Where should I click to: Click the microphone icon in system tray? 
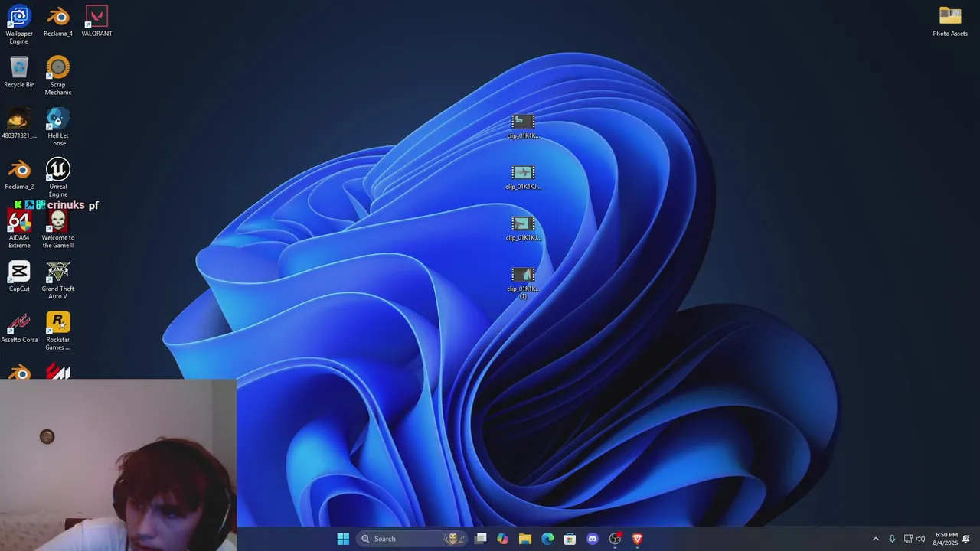892,539
